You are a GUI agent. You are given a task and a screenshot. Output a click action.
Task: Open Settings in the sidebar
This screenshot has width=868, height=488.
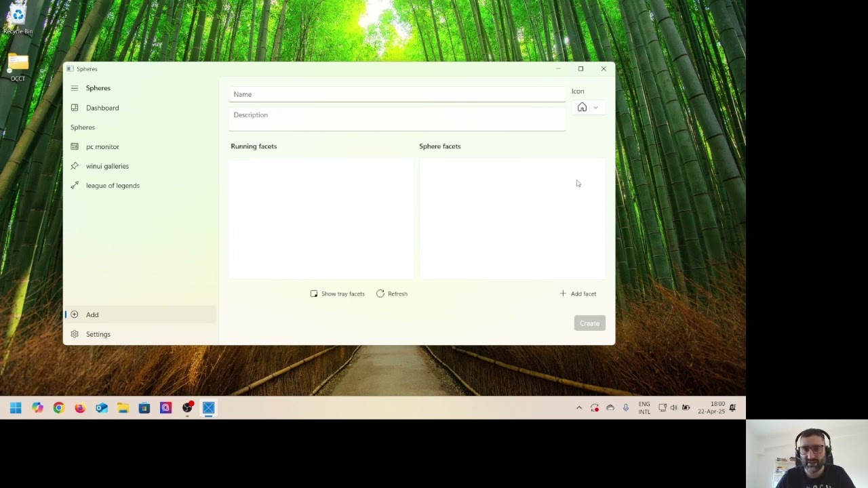point(140,334)
